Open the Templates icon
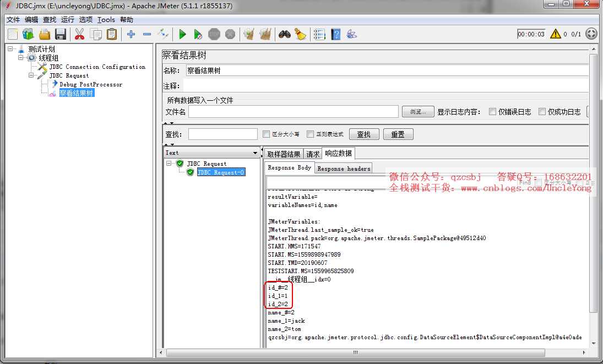This screenshot has width=603, height=364. pos(28,34)
